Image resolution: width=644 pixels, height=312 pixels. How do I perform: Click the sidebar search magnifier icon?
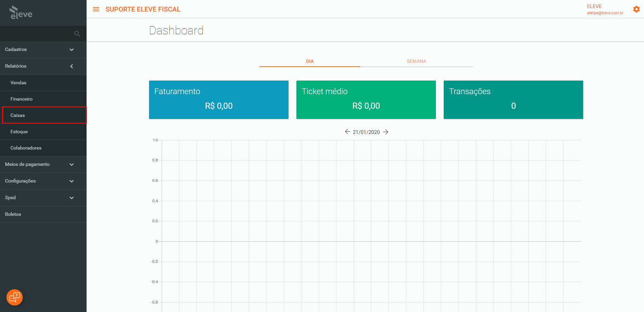click(x=77, y=34)
